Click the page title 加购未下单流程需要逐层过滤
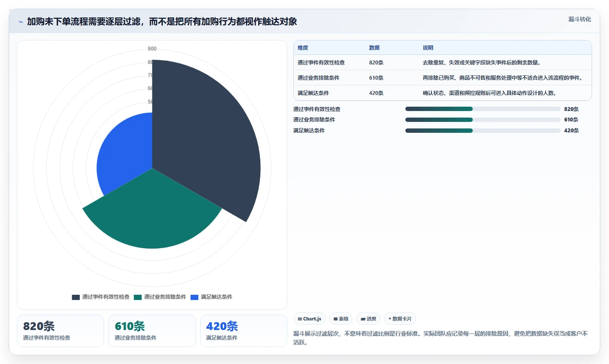609x364 pixels. tap(162, 22)
